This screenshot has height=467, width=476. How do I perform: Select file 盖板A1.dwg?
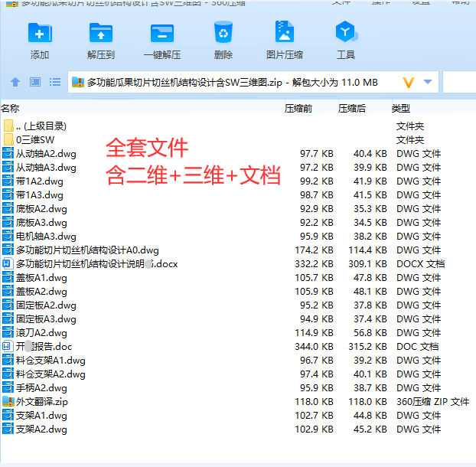point(41,278)
